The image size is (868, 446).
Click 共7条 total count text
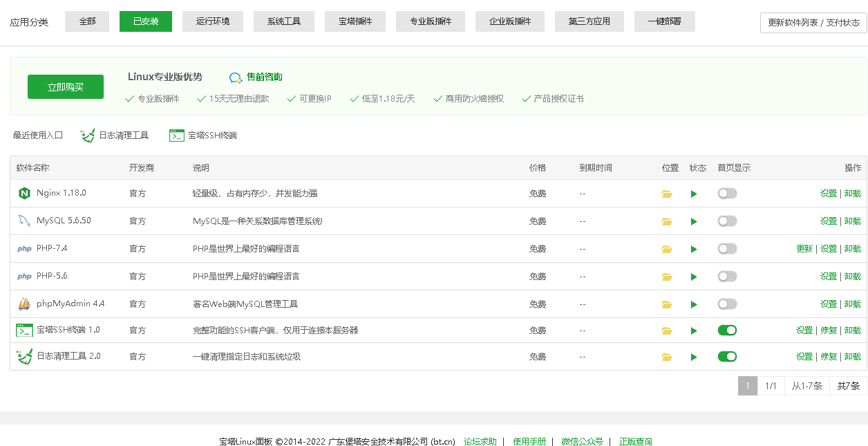849,386
